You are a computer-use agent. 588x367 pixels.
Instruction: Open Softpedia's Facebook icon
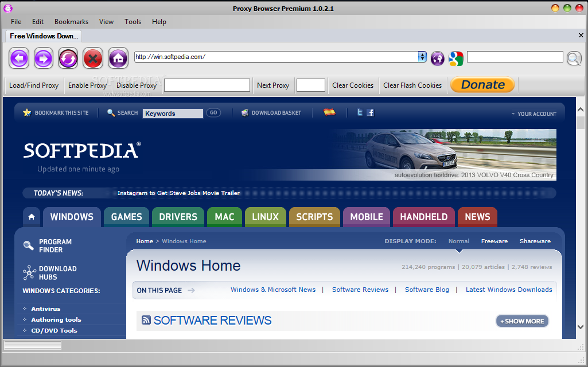click(370, 112)
